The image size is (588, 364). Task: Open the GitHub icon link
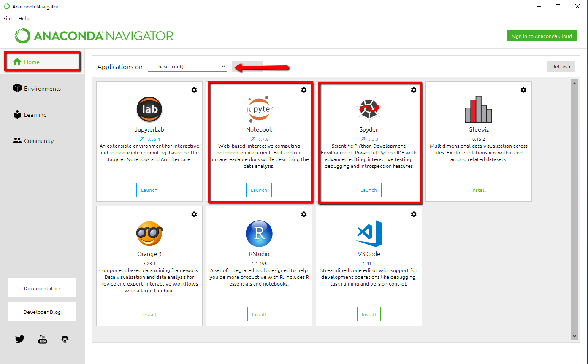coord(65,339)
